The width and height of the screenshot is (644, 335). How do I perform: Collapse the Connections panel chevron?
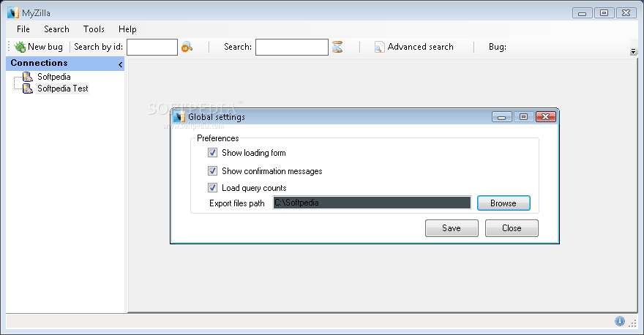[x=120, y=64]
